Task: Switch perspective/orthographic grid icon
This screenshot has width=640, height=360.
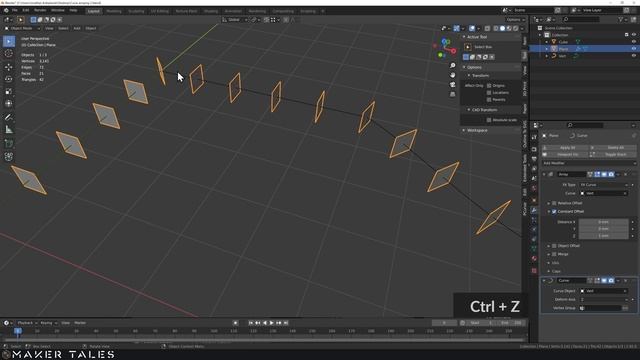Action: point(452,94)
